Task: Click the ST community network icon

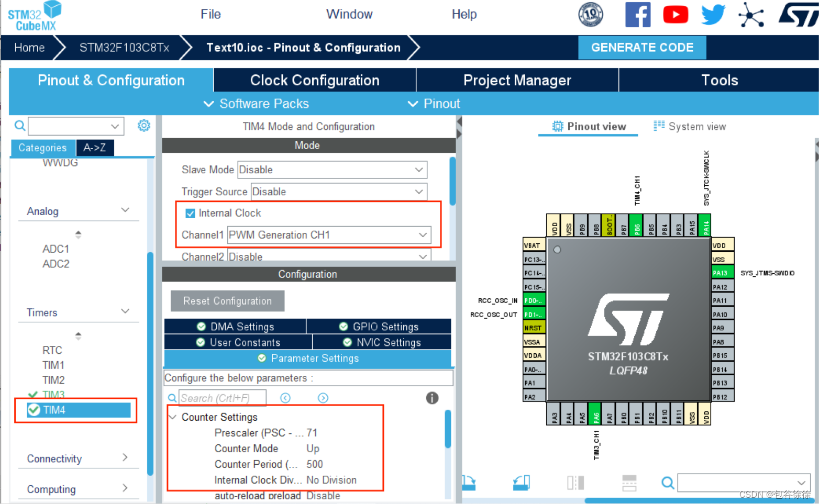Action: [x=751, y=15]
